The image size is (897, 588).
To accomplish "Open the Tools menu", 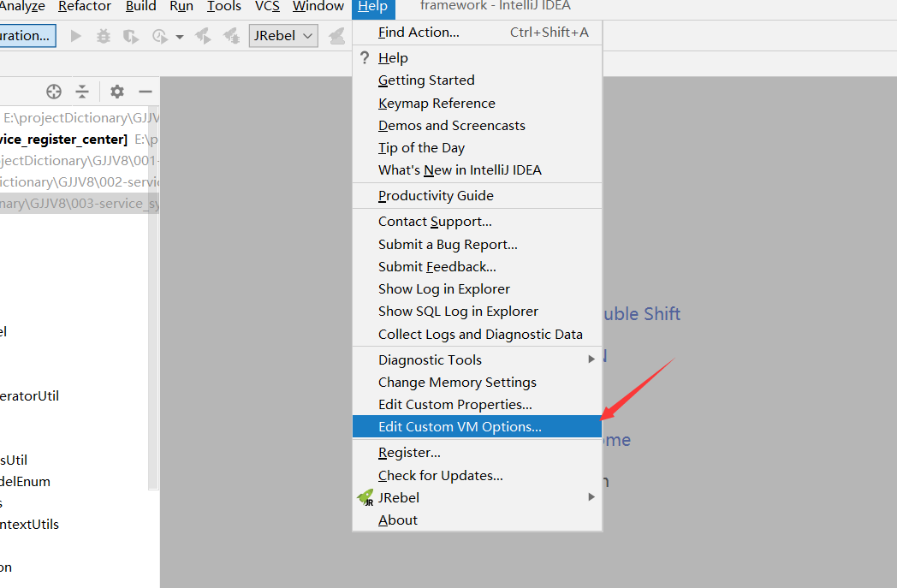I will click(223, 6).
